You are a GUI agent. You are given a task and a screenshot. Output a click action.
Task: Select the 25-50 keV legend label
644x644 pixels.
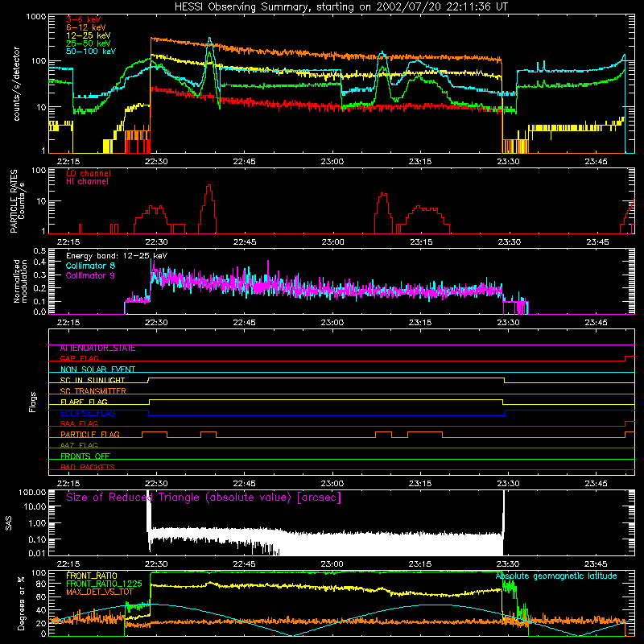pyautogui.click(x=89, y=43)
